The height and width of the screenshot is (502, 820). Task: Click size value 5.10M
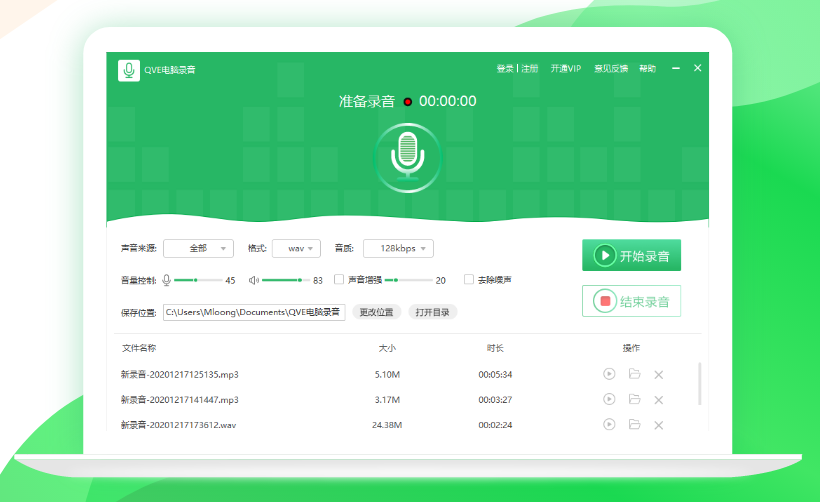(x=387, y=374)
